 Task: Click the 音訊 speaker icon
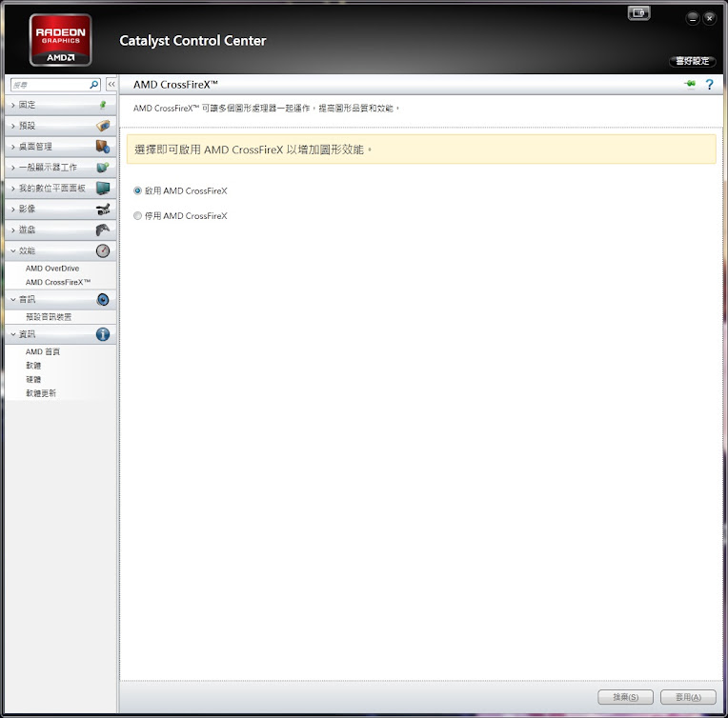click(103, 300)
